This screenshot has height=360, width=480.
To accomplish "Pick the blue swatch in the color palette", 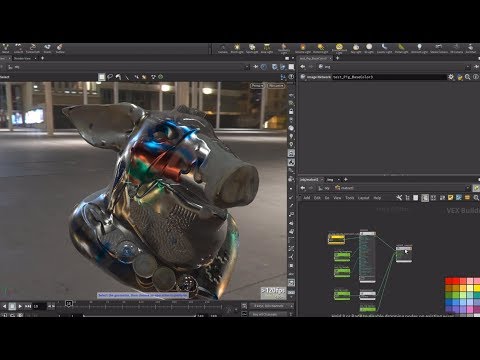I will (x=449, y=302).
